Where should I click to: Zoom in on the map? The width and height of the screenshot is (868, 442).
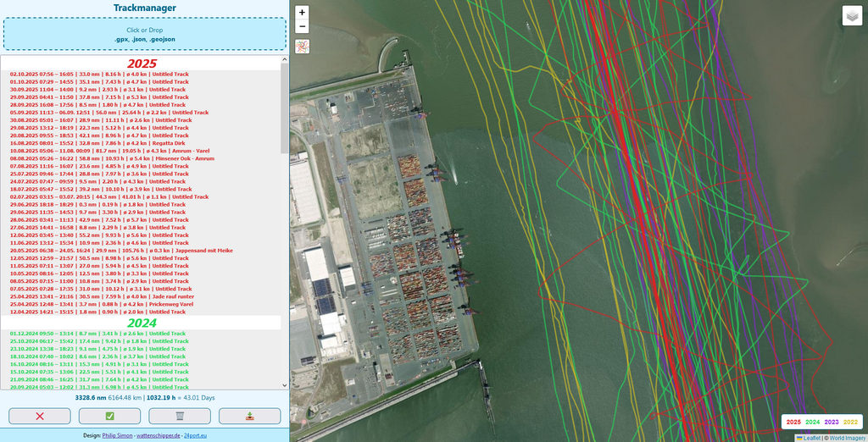pos(302,12)
